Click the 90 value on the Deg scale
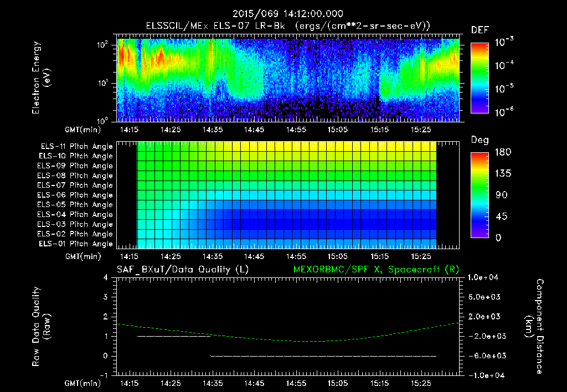This screenshot has width=567, height=392. click(x=502, y=195)
